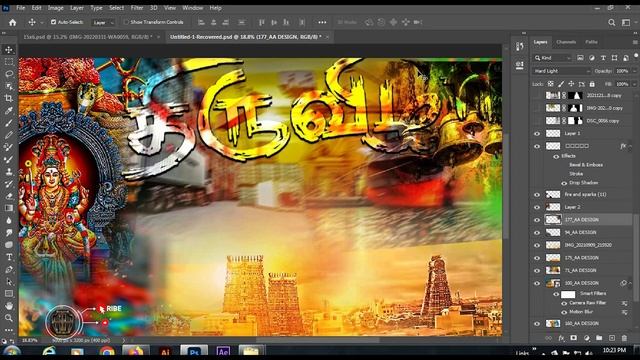Open collapsed Properties panel icon
640x360 pixels.
point(520,65)
